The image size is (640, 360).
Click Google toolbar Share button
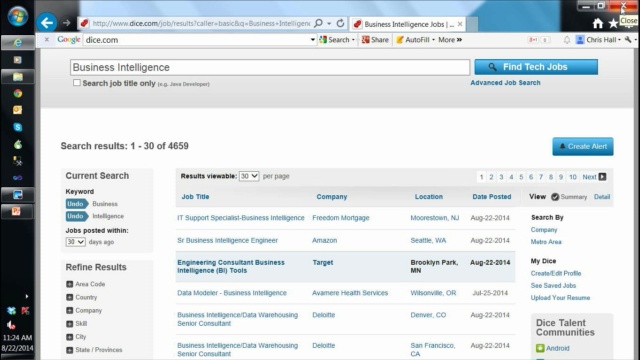pyautogui.click(x=375, y=40)
